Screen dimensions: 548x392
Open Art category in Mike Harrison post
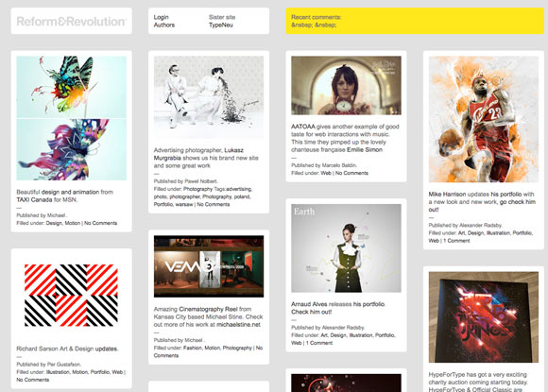[461, 233]
